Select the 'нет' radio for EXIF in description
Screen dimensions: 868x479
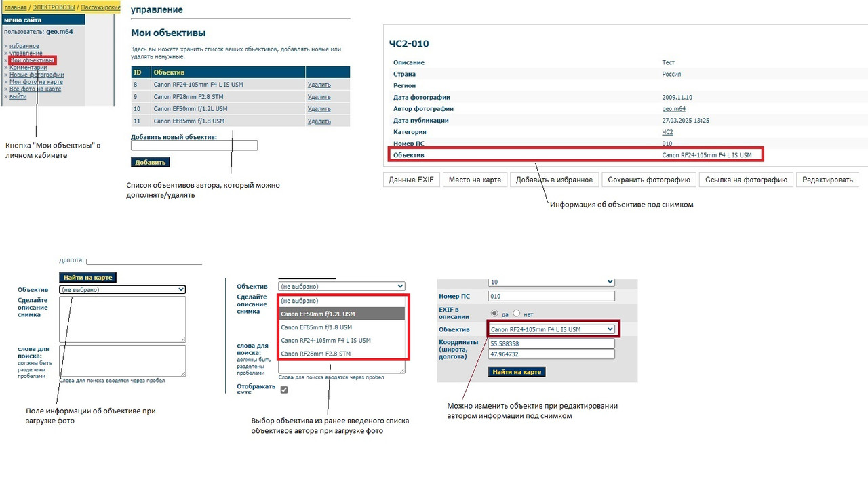point(516,313)
